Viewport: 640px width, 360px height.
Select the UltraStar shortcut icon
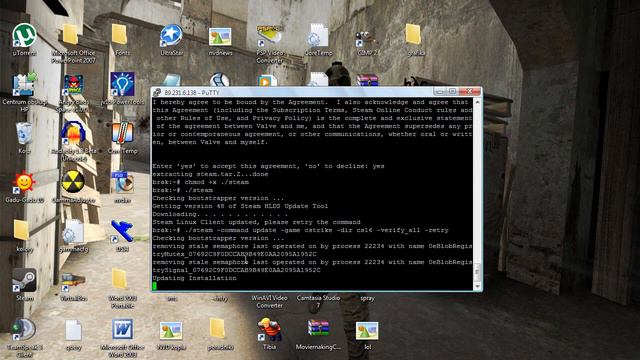click(x=171, y=36)
